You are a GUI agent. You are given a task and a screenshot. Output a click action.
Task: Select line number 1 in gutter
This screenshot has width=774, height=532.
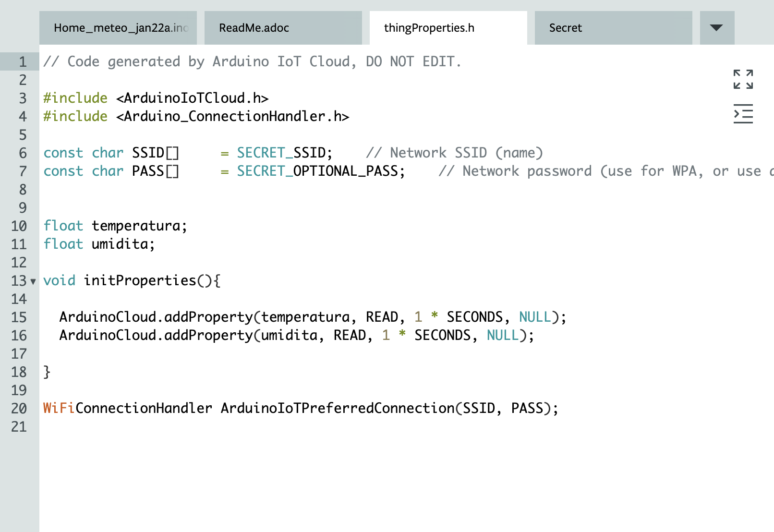tap(23, 62)
